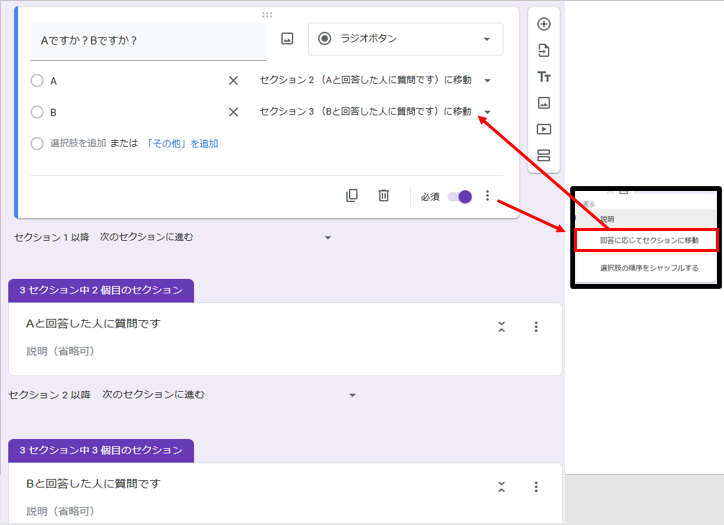Open the ラジオボタン question type dropdown
724x525 pixels.
click(x=405, y=39)
